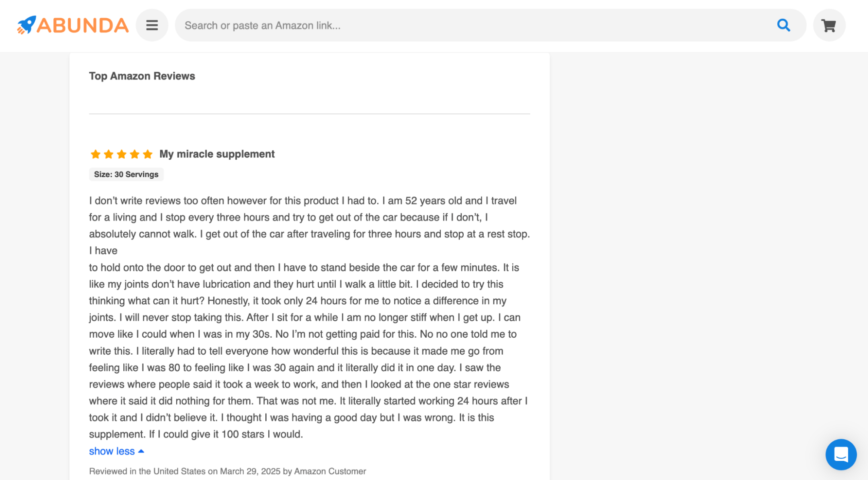Click the third review star
Viewport: 868px width, 480px height.
[122, 154]
